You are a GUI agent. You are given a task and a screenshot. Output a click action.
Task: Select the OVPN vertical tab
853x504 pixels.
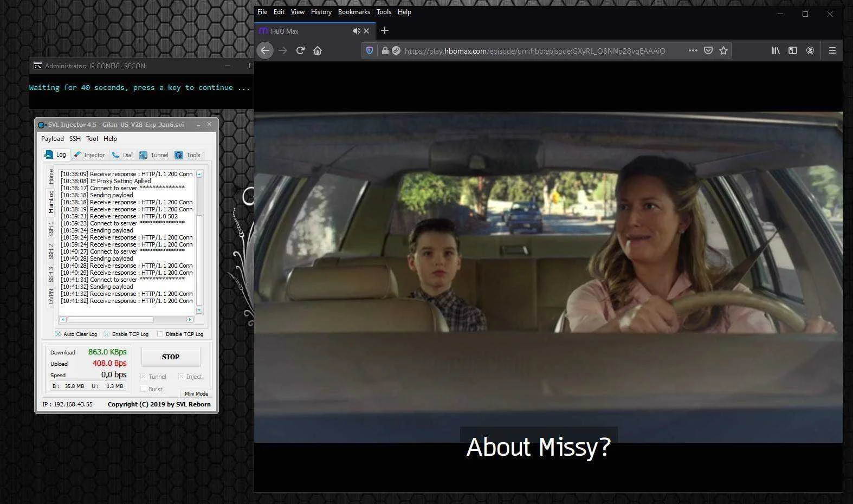[51, 297]
